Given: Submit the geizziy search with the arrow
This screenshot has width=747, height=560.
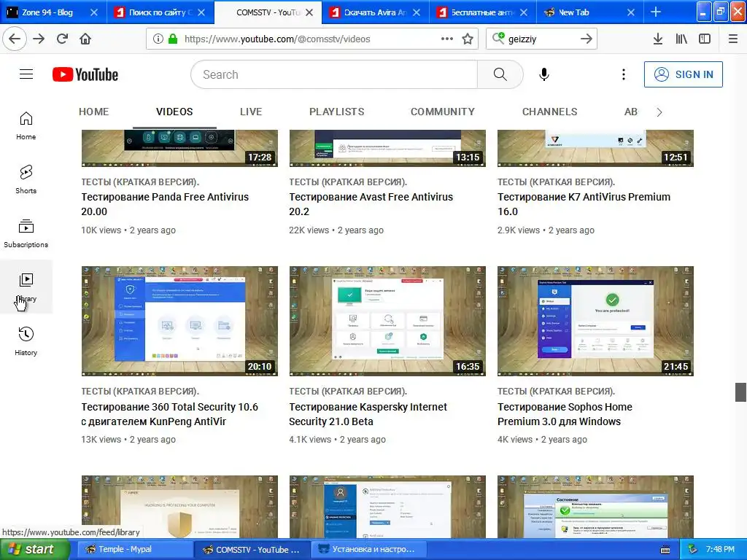Looking at the screenshot, I should point(587,39).
